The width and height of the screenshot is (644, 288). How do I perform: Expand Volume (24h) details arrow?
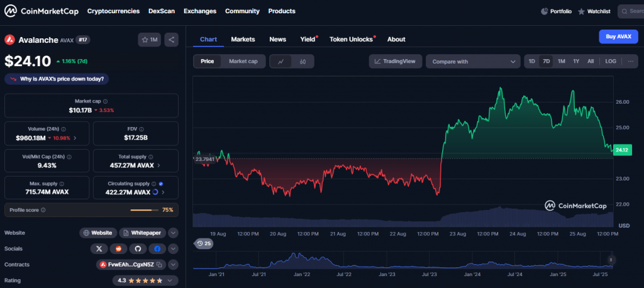[74, 138]
